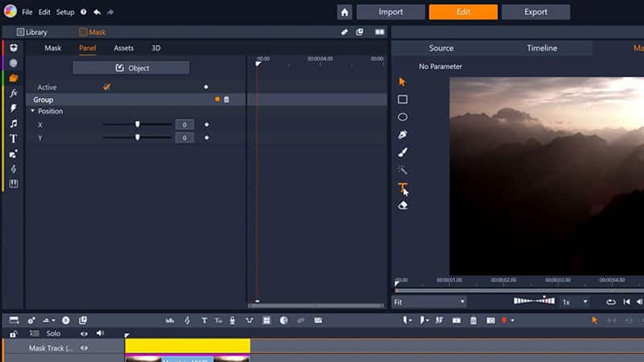This screenshot has height=362, width=644.
Task: Open the 1x playback speed dropdown
Action: tap(575, 302)
